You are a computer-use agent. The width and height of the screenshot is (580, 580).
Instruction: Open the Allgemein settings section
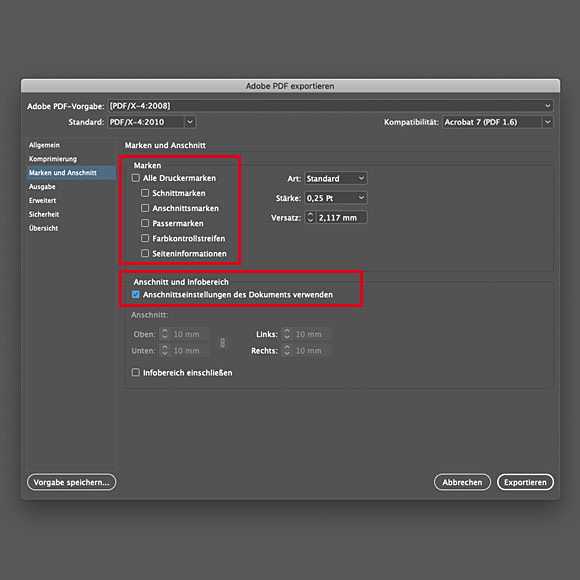click(x=44, y=145)
